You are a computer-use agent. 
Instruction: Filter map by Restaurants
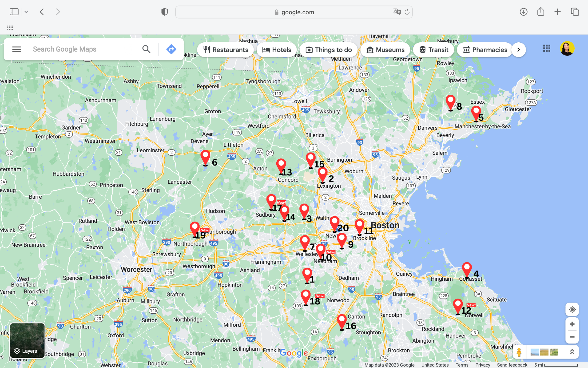226,50
